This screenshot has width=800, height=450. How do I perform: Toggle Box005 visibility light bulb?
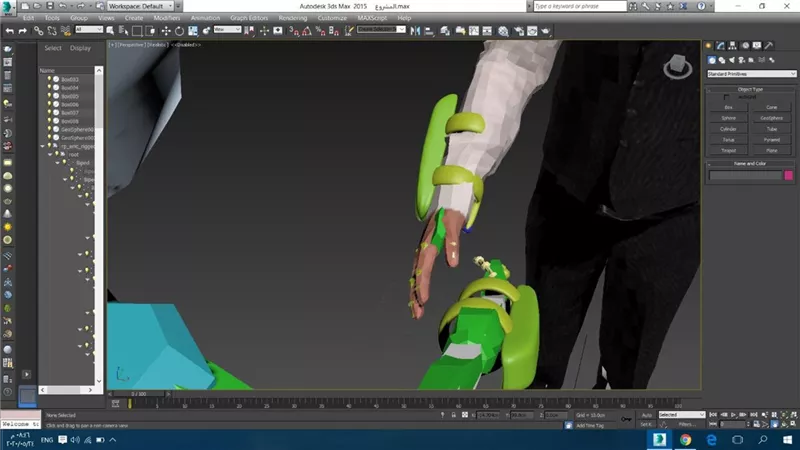click(49, 96)
